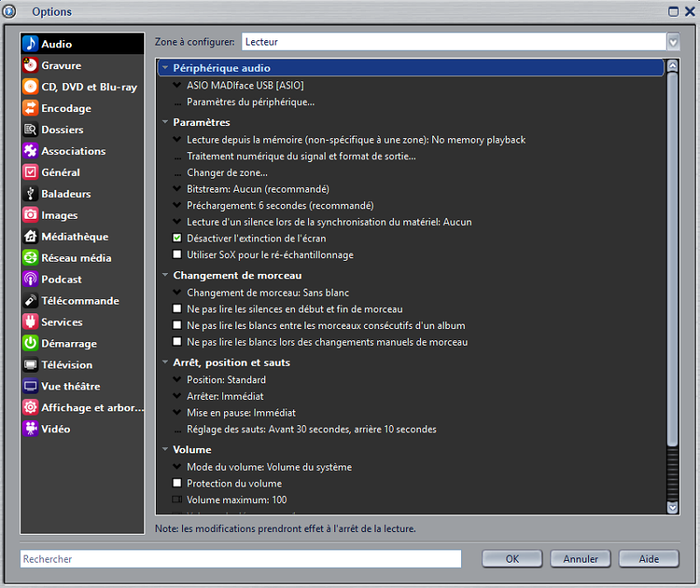Image resolution: width=700 pixels, height=588 pixels.
Task: Collapse the Périphérique audio section
Action: [x=165, y=68]
